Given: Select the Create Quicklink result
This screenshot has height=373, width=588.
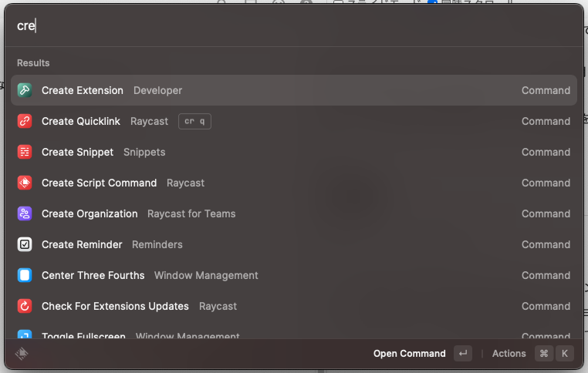Looking at the screenshot, I should tap(294, 121).
